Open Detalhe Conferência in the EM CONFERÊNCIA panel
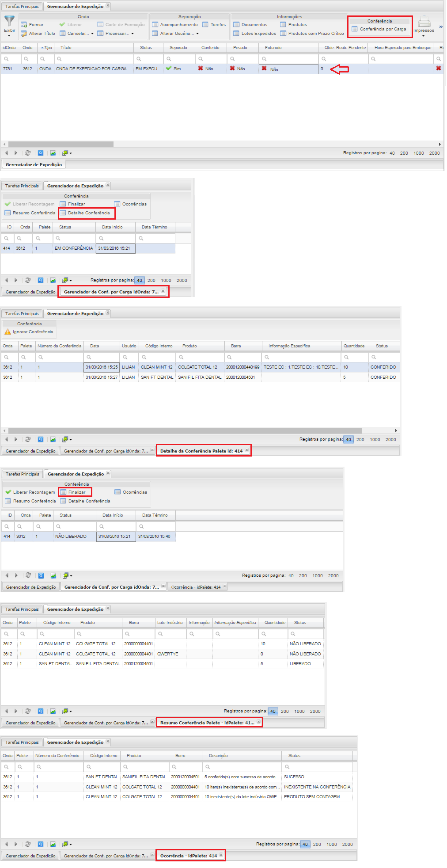The width and height of the screenshot is (447, 868). pyautogui.click(x=85, y=213)
